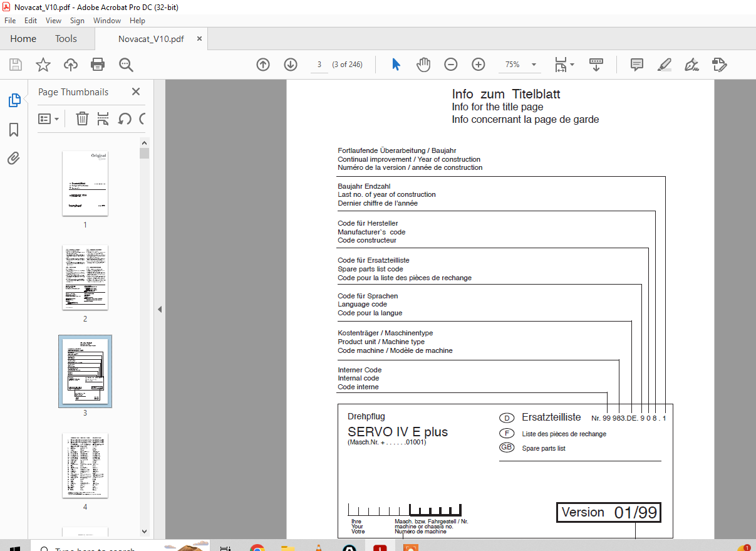Click the edit/stamp tool icon at toolbar end
This screenshot has width=756, height=551.
[719, 64]
